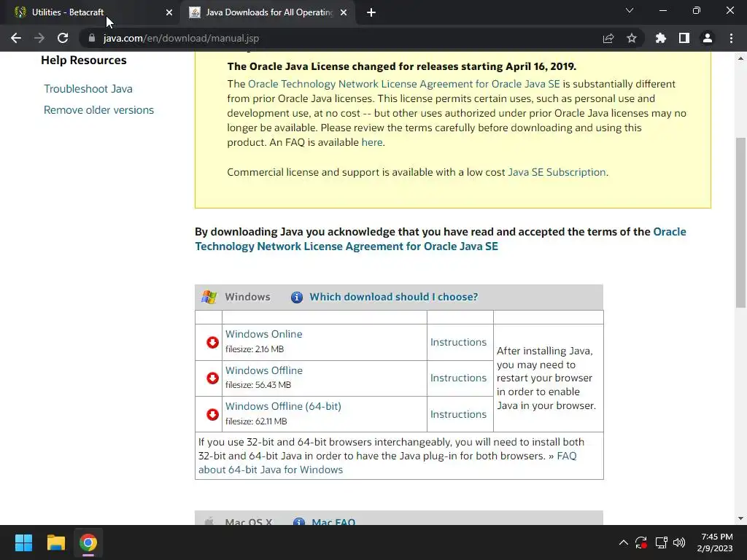Open Instructions for Windows Online
Screen dimensions: 747x560
(x=458, y=342)
